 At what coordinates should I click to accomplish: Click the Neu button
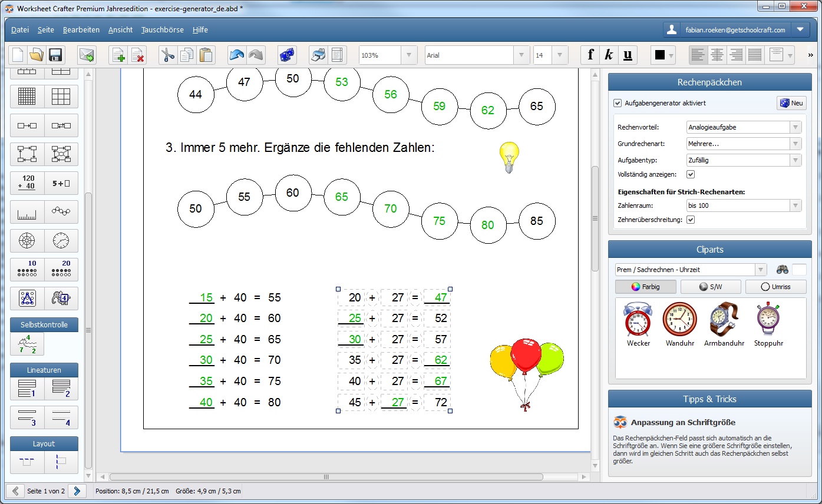(791, 103)
